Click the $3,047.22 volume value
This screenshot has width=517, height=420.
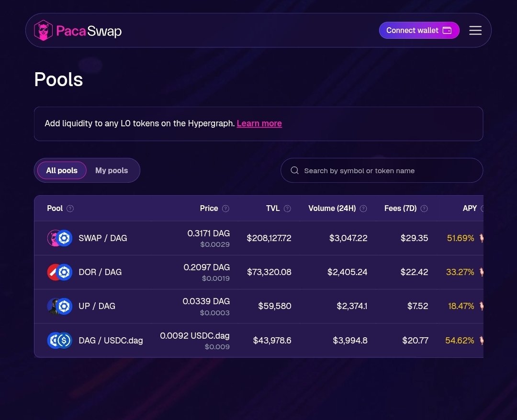(348, 238)
